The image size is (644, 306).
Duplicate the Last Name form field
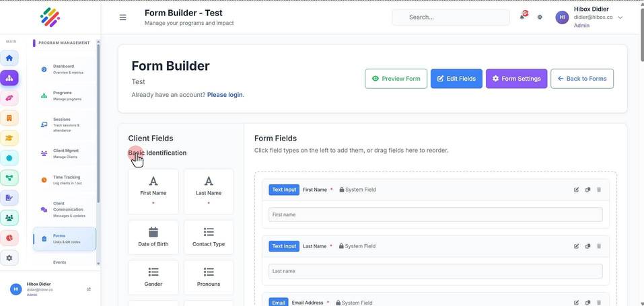click(x=587, y=246)
